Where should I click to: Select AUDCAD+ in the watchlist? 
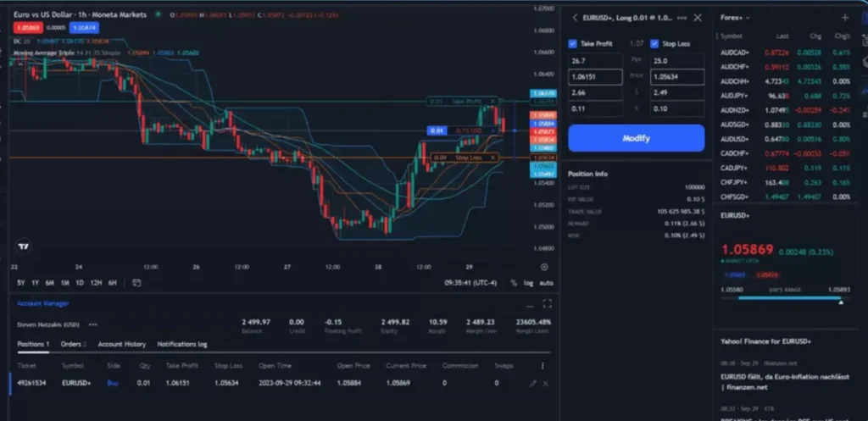click(786, 53)
